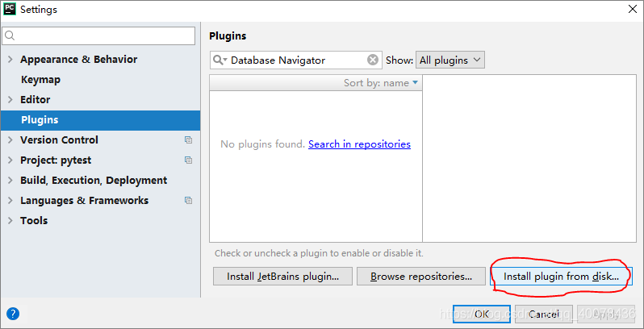Image resolution: width=644 pixels, height=329 pixels.
Task: Click the Project: pytest settings copy icon
Action: click(x=188, y=160)
